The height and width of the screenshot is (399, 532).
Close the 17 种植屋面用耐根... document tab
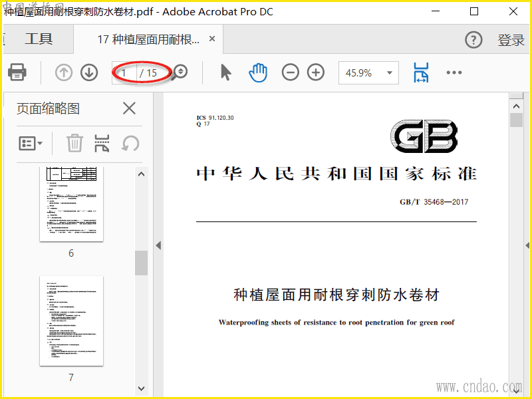pyautogui.click(x=212, y=39)
